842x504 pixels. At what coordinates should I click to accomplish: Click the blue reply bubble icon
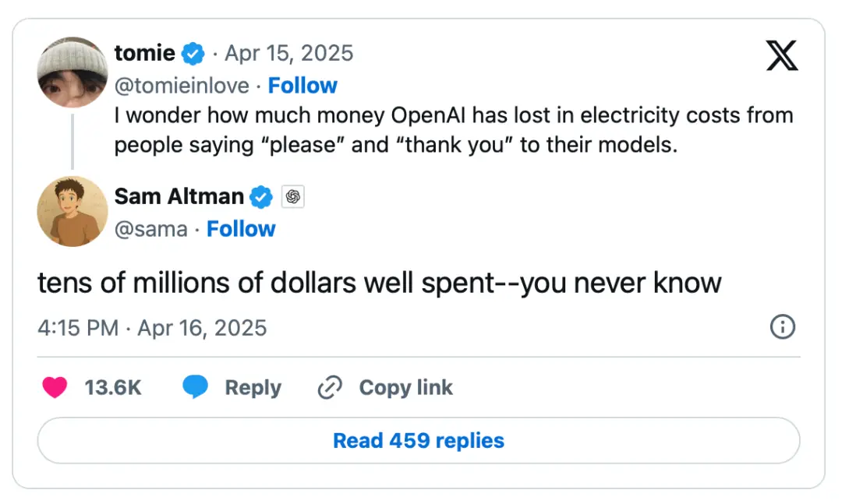point(196,387)
